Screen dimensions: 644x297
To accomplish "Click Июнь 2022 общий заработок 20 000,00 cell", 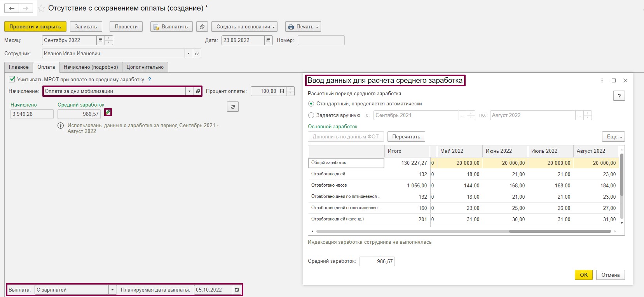I will 505,163.
